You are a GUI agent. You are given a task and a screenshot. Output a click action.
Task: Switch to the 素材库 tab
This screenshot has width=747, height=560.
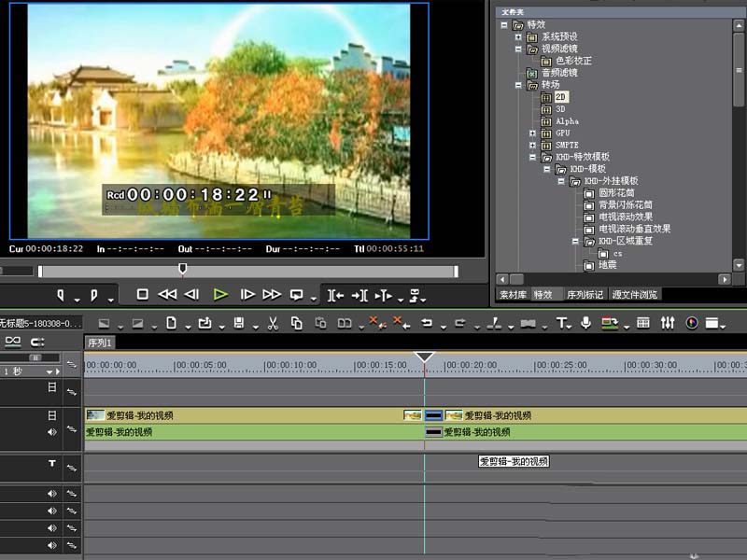513,295
